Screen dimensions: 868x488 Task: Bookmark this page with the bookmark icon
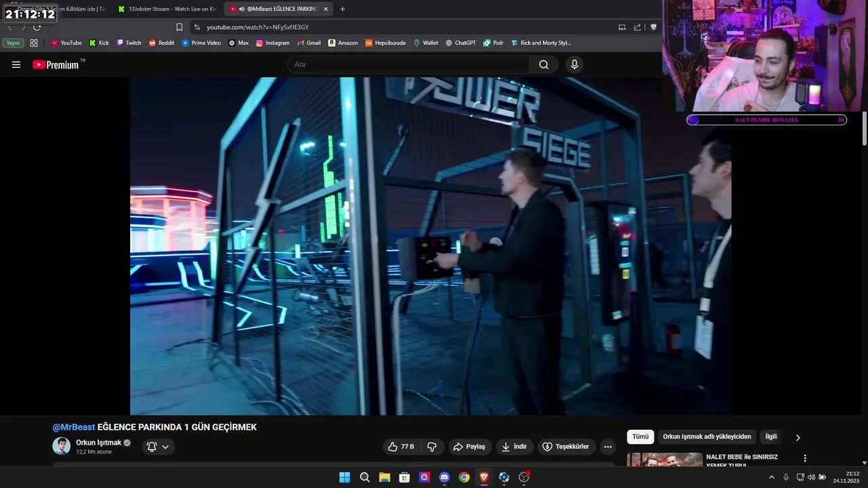tap(179, 27)
